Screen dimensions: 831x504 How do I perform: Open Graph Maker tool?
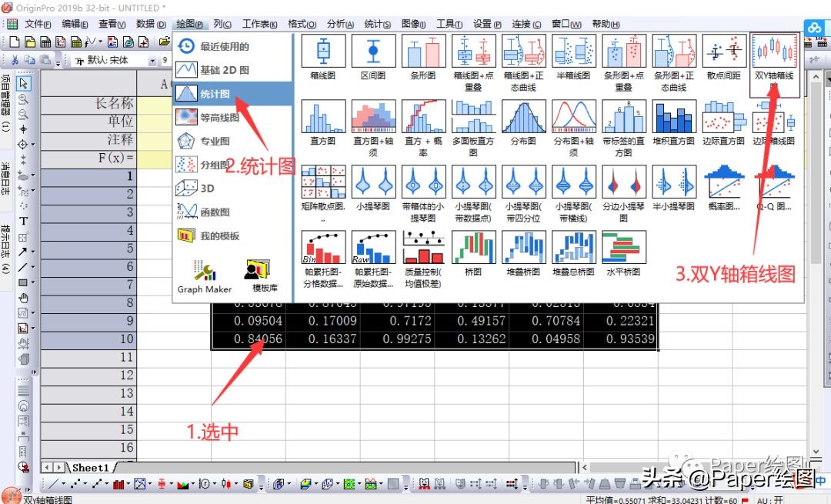205,277
